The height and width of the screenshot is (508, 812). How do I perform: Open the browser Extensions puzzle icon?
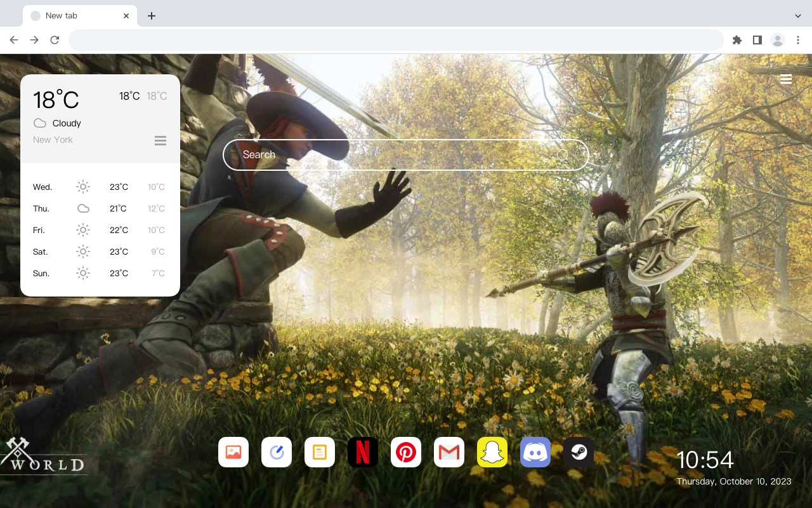(x=737, y=40)
